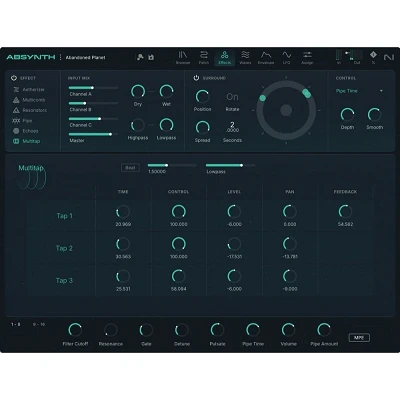Screen dimensions: 400x400
Task: Click the Native Instruments logo icon
Action: point(388,57)
